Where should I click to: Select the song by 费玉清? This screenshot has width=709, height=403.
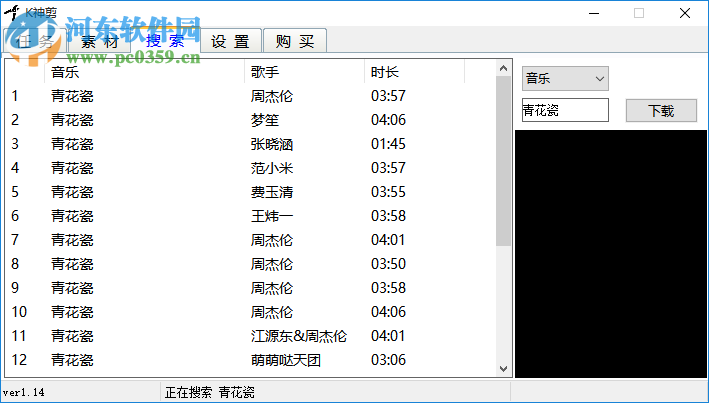pos(272,192)
